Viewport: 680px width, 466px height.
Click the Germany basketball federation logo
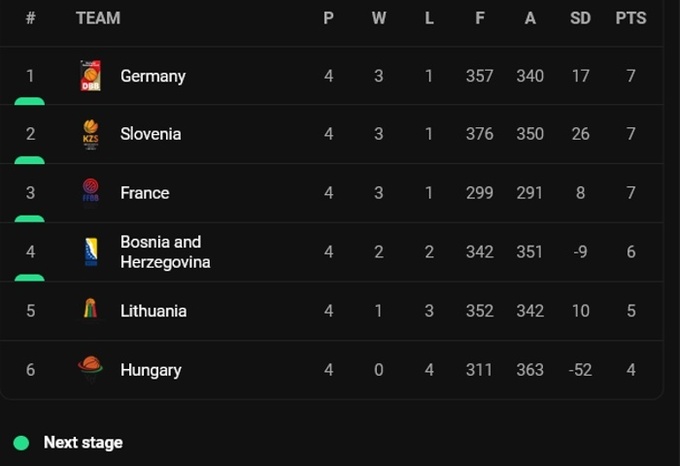(90, 76)
